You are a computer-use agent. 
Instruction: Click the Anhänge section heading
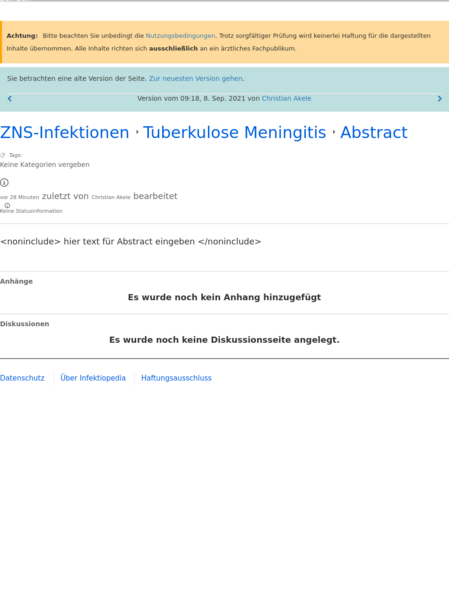click(16, 281)
